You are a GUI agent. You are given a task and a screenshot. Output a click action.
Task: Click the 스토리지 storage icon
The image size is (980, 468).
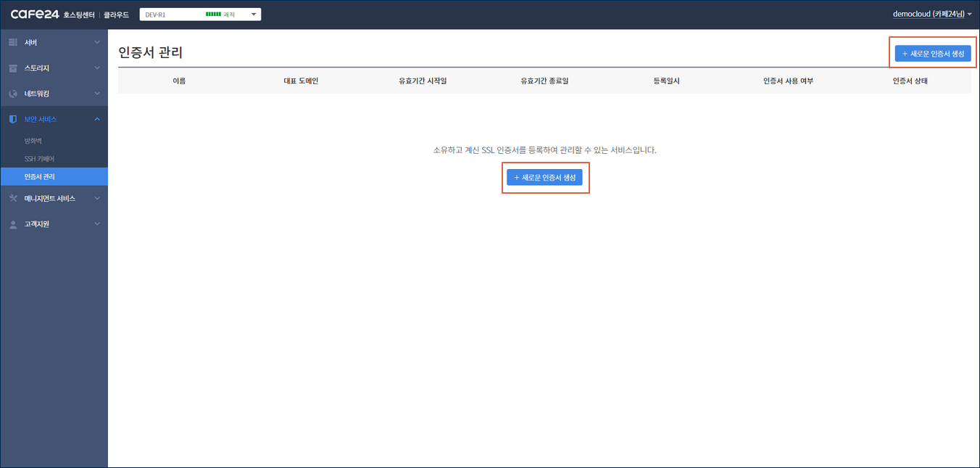coord(13,68)
